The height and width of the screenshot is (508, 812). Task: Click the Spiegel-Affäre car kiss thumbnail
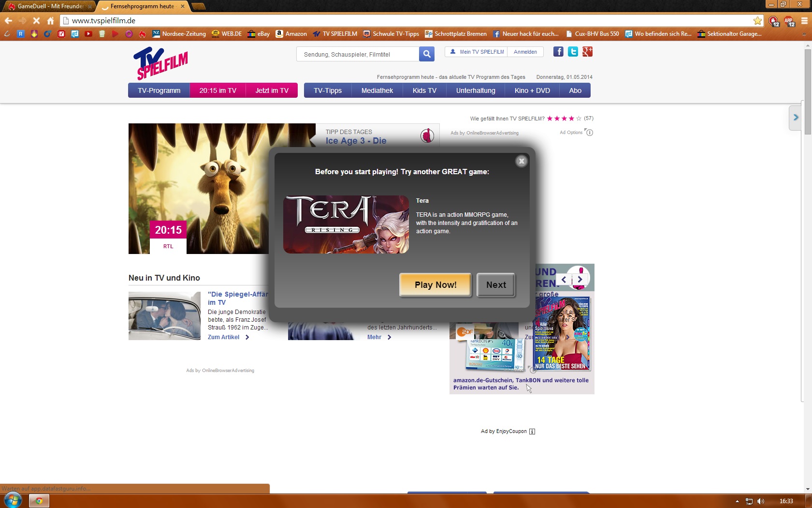(164, 316)
